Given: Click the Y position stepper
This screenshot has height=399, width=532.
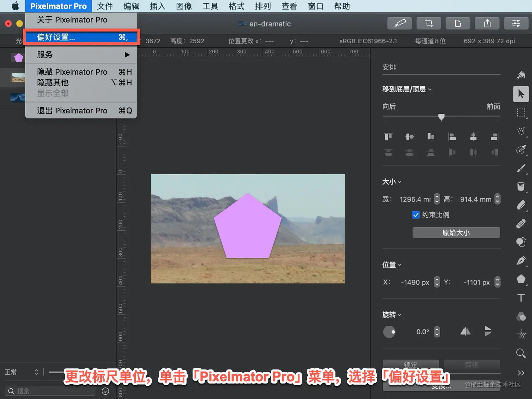Looking at the screenshot, I should [x=497, y=282].
